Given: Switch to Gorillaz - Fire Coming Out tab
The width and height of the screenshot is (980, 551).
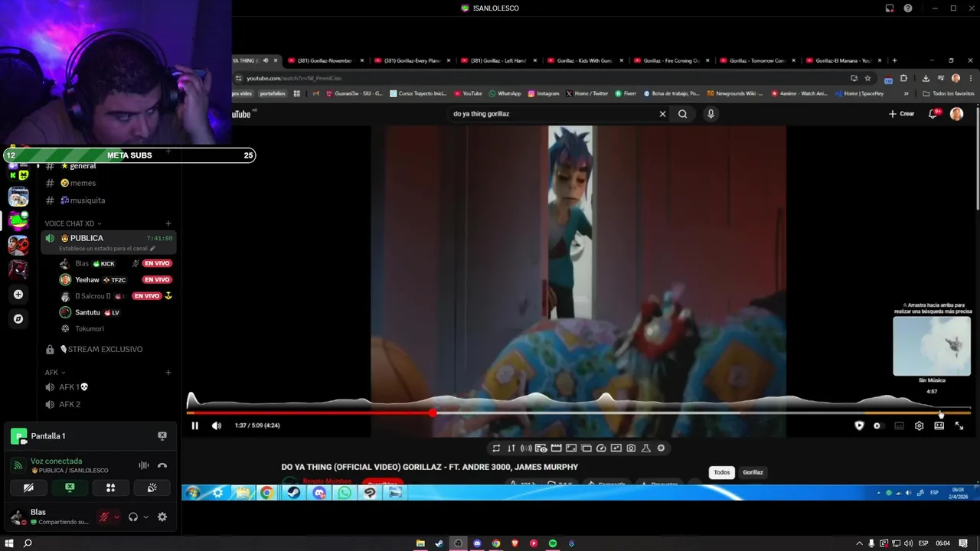Looking at the screenshot, I should pyautogui.click(x=673, y=60).
